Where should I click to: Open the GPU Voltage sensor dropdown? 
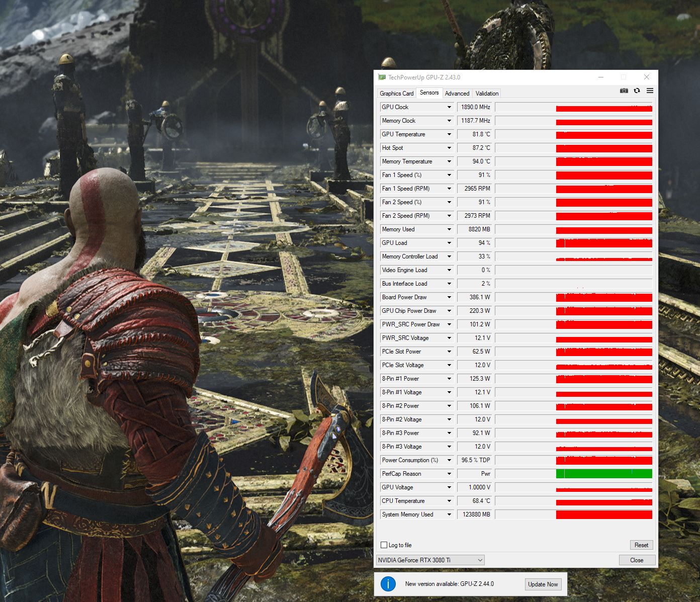point(449,487)
